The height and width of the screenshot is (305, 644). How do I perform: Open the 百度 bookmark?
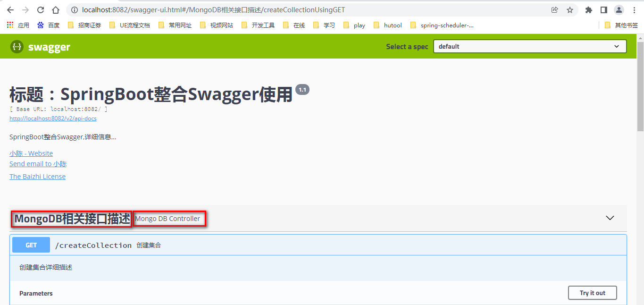click(x=49, y=25)
